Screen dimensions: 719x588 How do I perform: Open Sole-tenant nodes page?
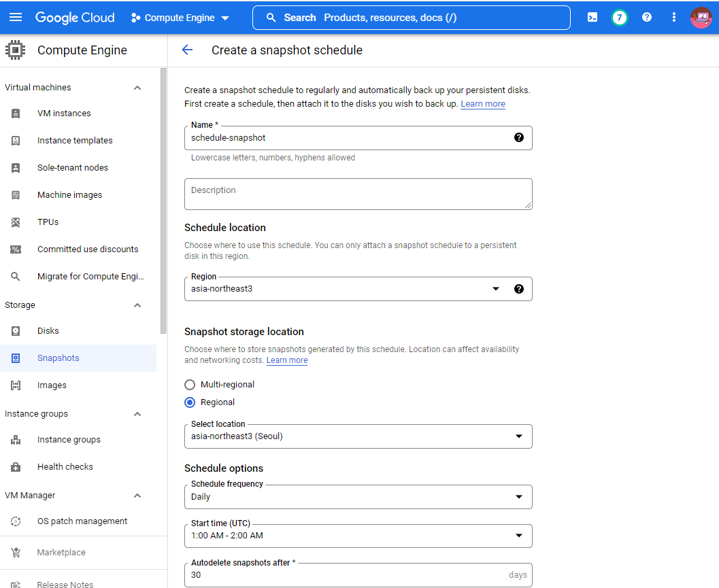pos(73,168)
